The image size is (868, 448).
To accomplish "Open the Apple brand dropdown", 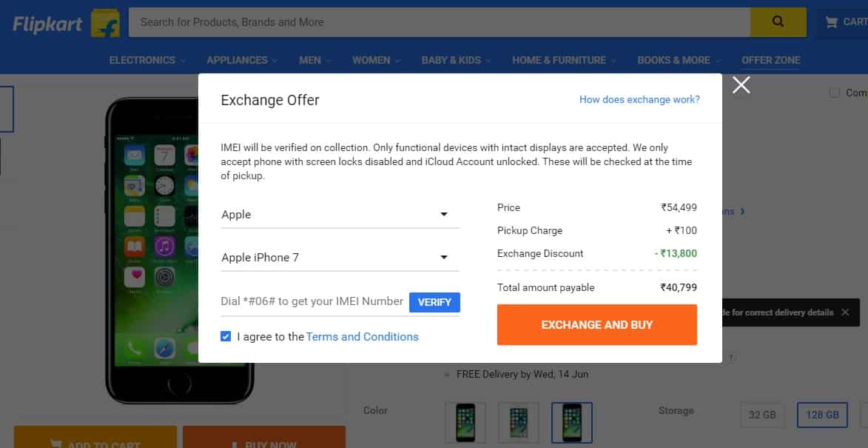I will [340, 215].
